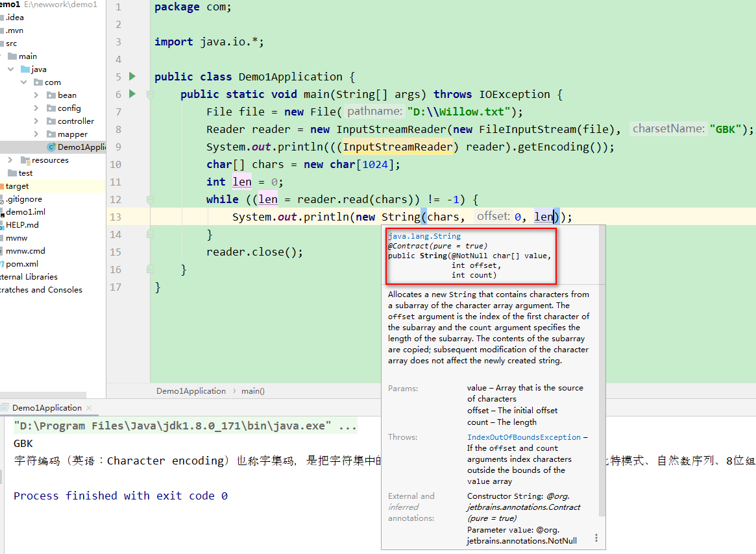Expand the resources folder
The image size is (756, 554).
pos(10,160)
